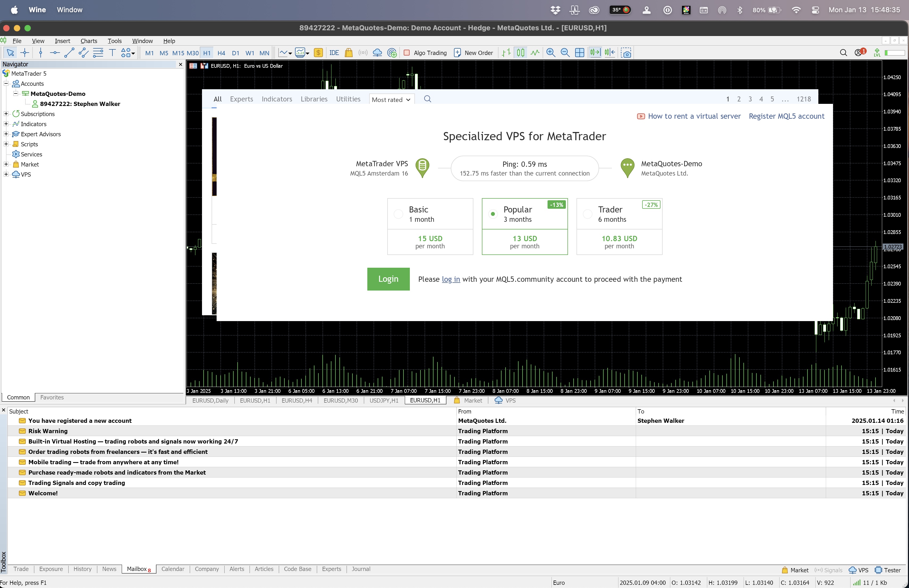
Task: Draw a vertical line tool
Action: pos(40,53)
